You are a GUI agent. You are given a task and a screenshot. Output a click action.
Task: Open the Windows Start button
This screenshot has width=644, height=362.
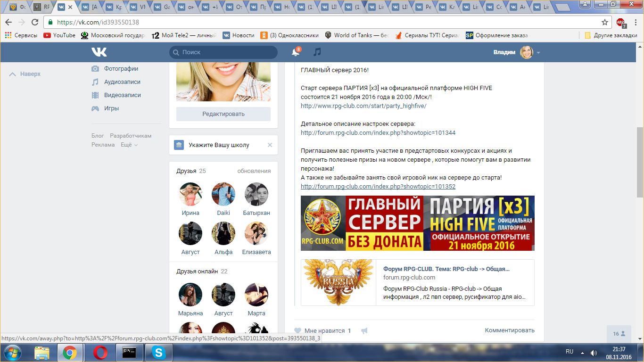(x=12, y=352)
